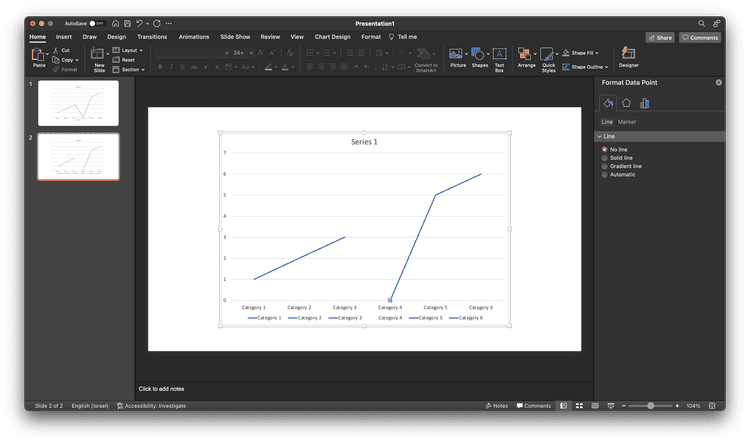Click the Cut scissors icon
The image size is (750, 443).
pos(55,50)
